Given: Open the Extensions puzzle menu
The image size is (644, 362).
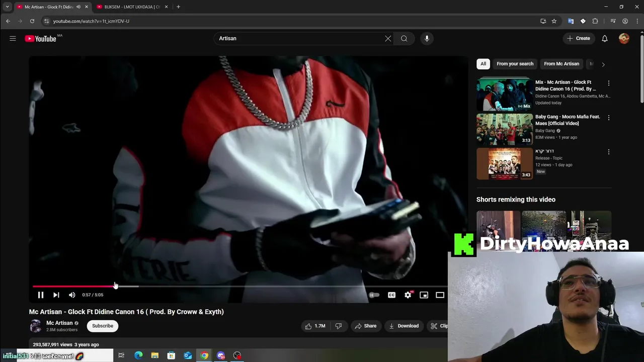Looking at the screenshot, I should [595, 21].
